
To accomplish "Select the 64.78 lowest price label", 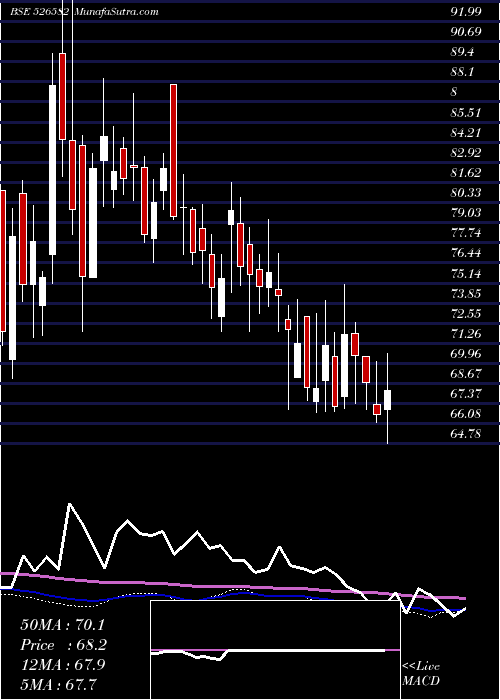I will (x=466, y=434).
